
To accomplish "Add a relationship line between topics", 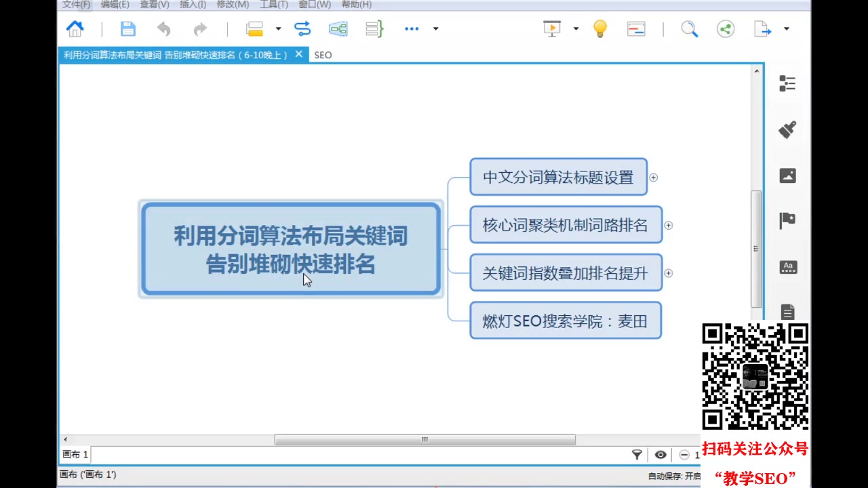I will [302, 28].
